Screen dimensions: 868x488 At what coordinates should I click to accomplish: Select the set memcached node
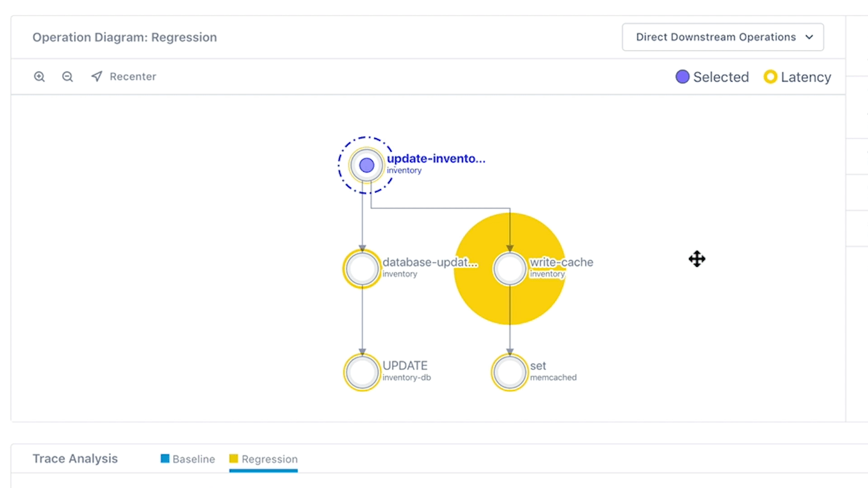(x=510, y=372)
